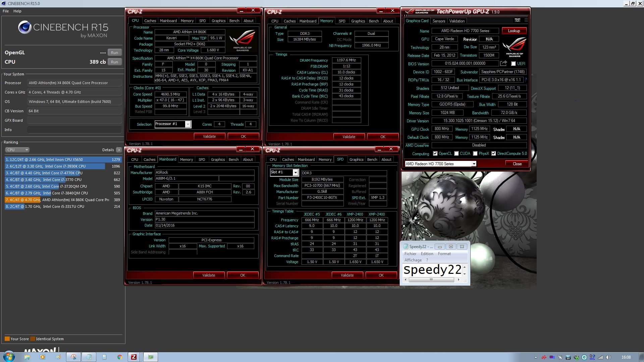Open the Windows Start orb
This screenshot has height=362, width=644.
coord(9,357)
